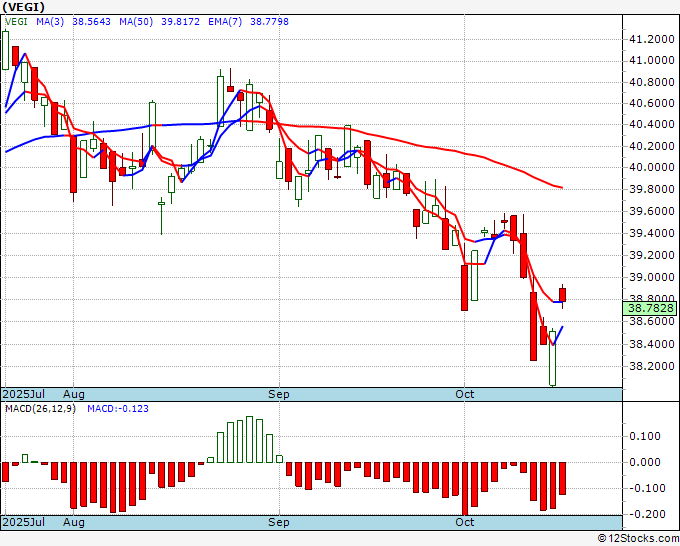Click the 40.4000 price axis label

coord(651,124)
